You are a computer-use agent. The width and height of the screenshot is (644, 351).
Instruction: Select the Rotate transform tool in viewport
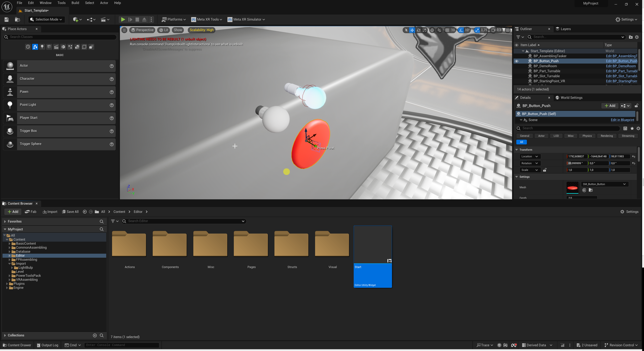point(418,30)
